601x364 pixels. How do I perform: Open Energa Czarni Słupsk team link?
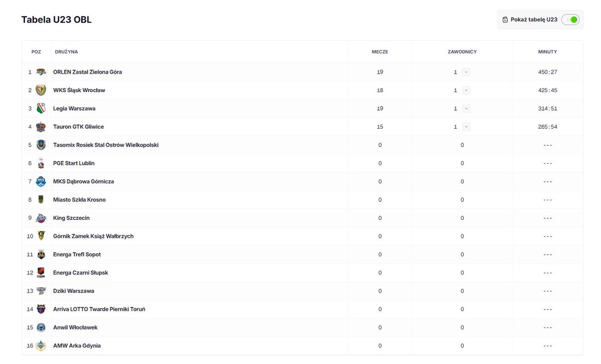coord(81,273)
